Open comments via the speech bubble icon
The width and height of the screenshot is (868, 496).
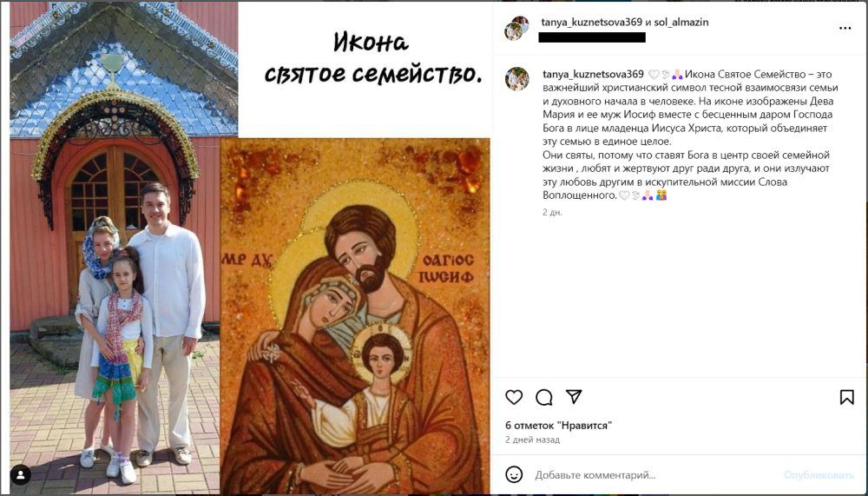coord(544,397)
